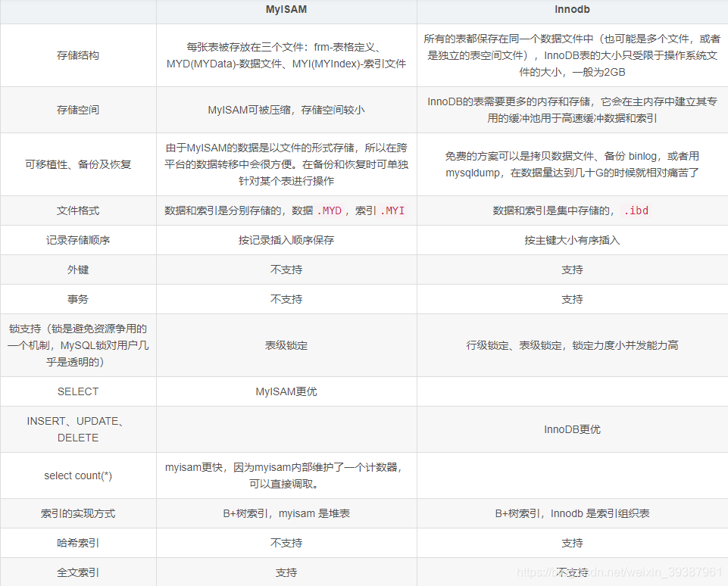Click the 哈希索引 row label

point(78,543)
